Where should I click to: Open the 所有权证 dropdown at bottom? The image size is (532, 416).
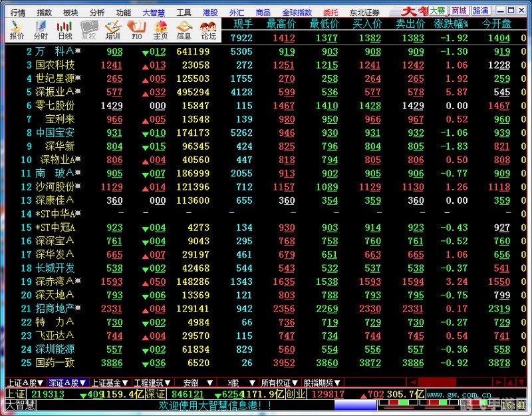pyautogui.click(x=279, y=383)
